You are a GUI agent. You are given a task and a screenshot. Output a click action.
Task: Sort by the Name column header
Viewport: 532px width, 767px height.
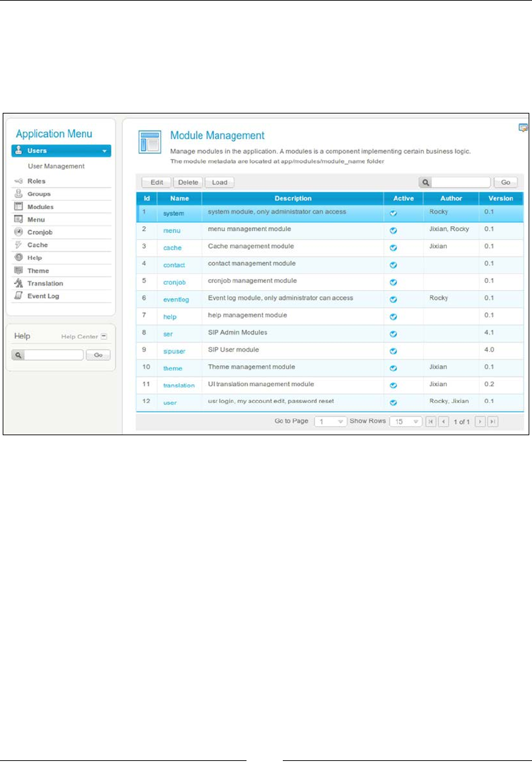(x=179, y=198)
